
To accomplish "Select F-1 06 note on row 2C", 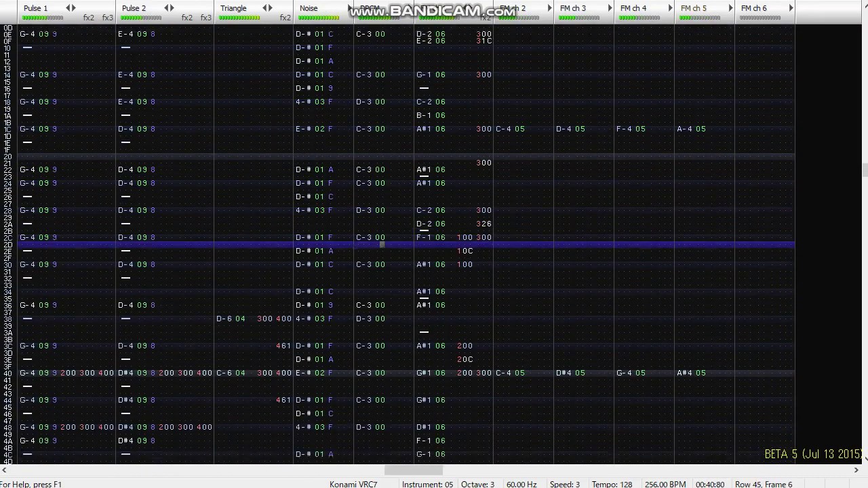I will (x=431, y=237).
